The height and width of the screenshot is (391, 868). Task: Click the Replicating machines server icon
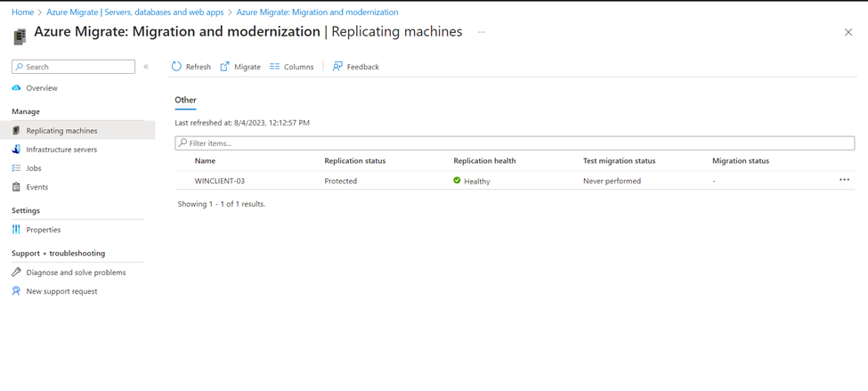[17, 131]
